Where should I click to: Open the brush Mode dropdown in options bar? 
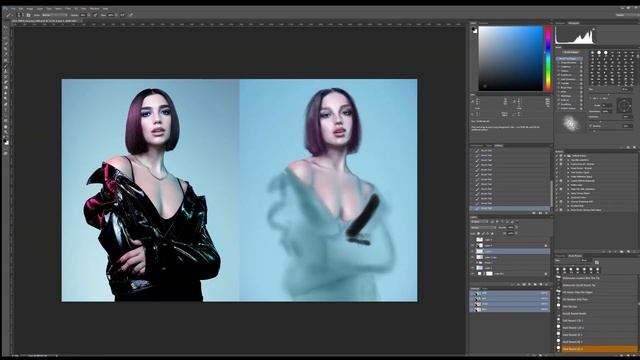(55, 15)
